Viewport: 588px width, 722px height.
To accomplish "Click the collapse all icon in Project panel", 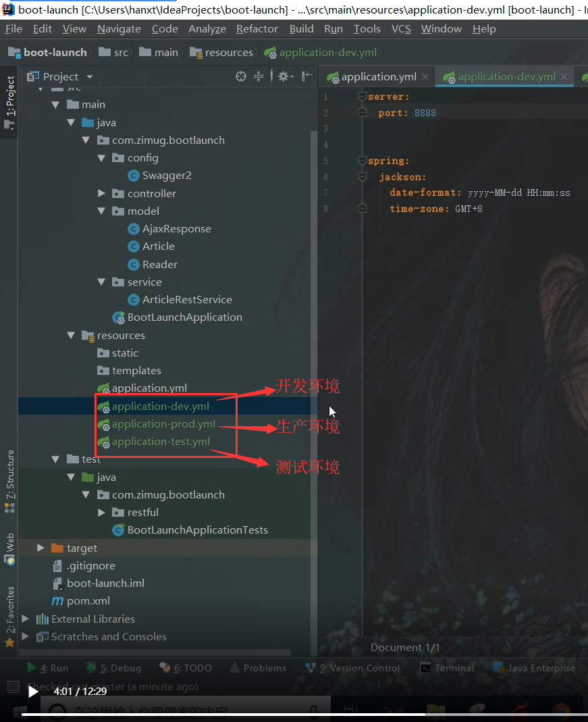I will coord(259,76).
